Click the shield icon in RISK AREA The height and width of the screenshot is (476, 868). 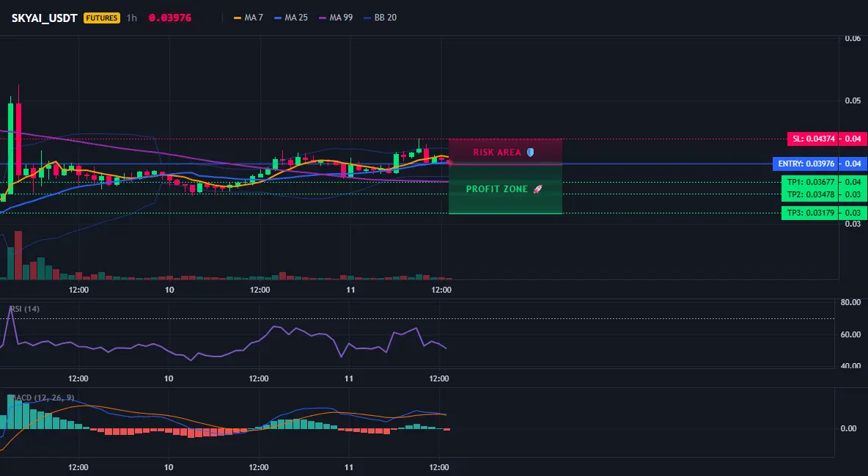530,152
